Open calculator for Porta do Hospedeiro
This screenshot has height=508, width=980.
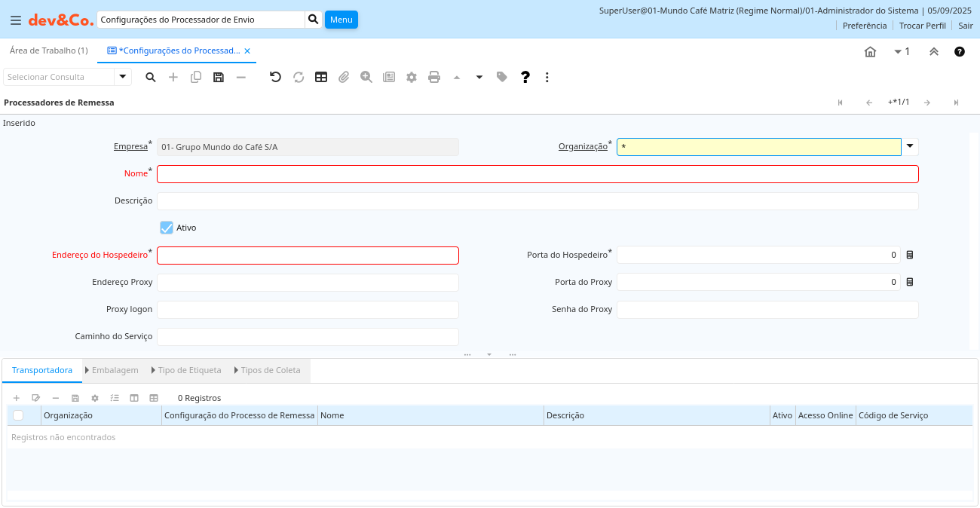[x=910, y=255]
